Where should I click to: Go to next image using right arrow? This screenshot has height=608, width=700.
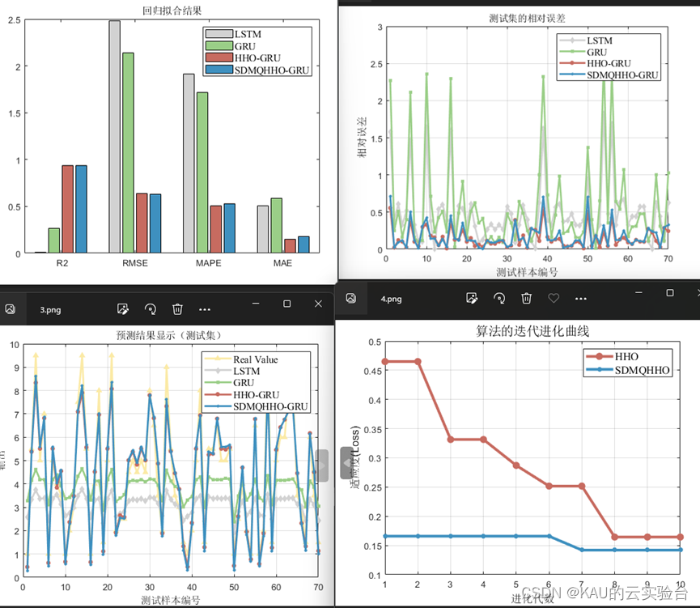[x=322, y=466]
